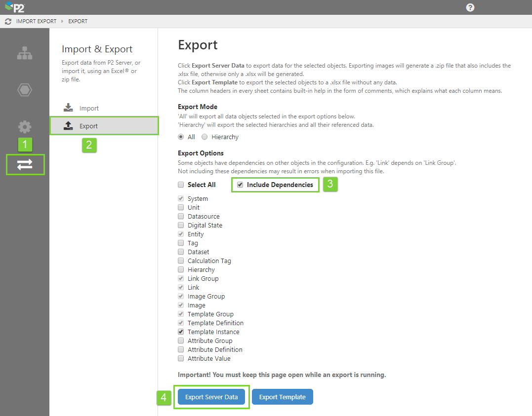
Task: Open the hexagon icon in sidebar
Action: coord(25,90)
